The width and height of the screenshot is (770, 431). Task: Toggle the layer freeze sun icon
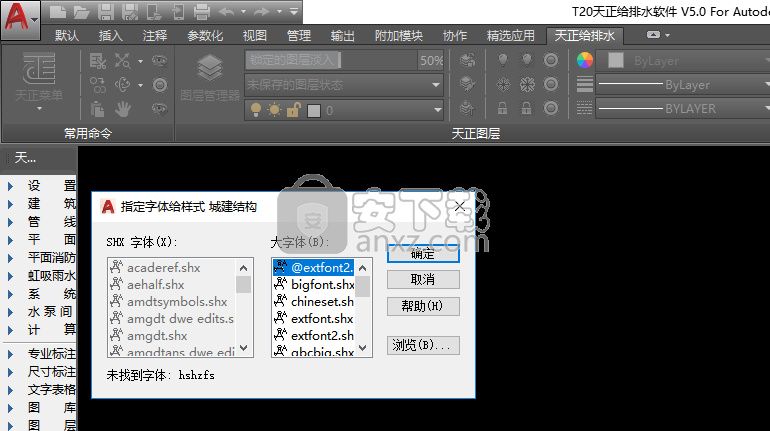[x=274, y=110]
